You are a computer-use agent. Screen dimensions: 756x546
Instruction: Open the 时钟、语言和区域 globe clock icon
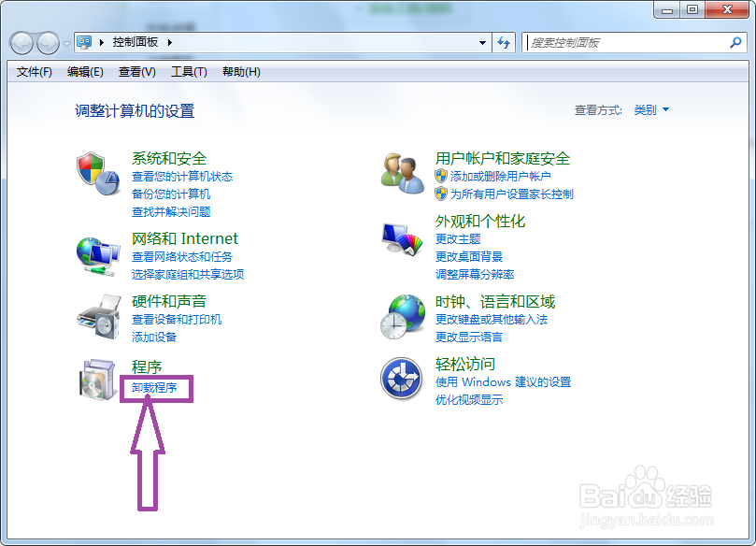coord(402,317)
